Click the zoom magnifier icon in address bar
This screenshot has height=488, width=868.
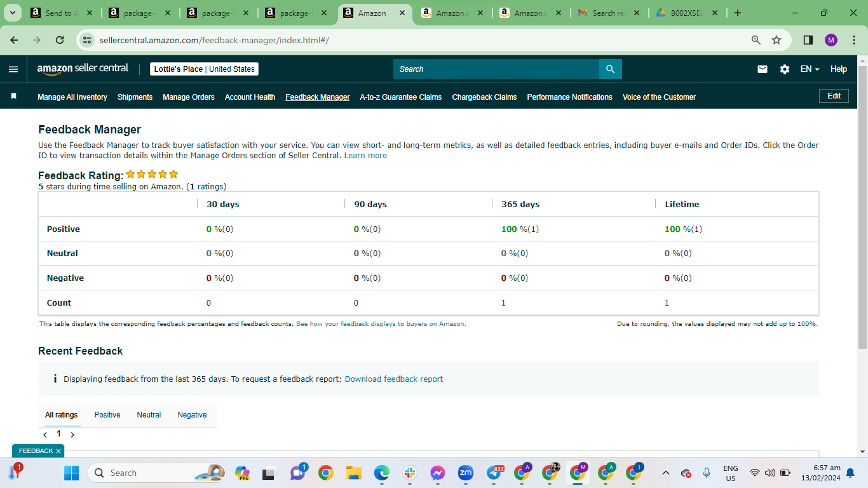point(756,40)
